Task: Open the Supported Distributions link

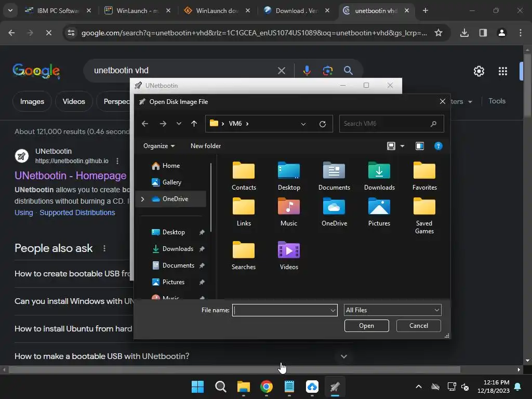Action: point(77,212)
